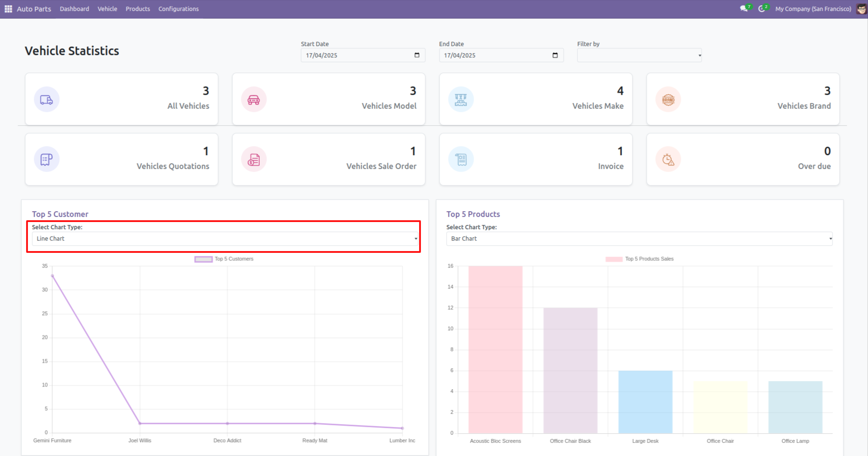Open Top 5 Products chart type dropdown
The height and width of the screenshot is (456, 868).
(x=639, y=239)
